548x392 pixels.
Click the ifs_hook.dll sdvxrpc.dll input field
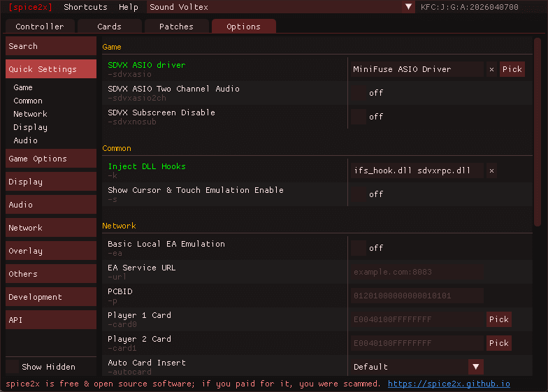417,170
